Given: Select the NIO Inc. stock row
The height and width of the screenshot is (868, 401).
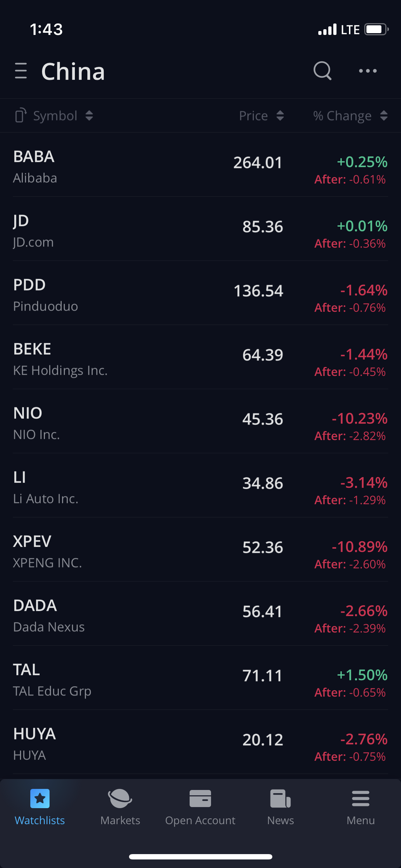Looking at the screenshot, I should point(107,423).
